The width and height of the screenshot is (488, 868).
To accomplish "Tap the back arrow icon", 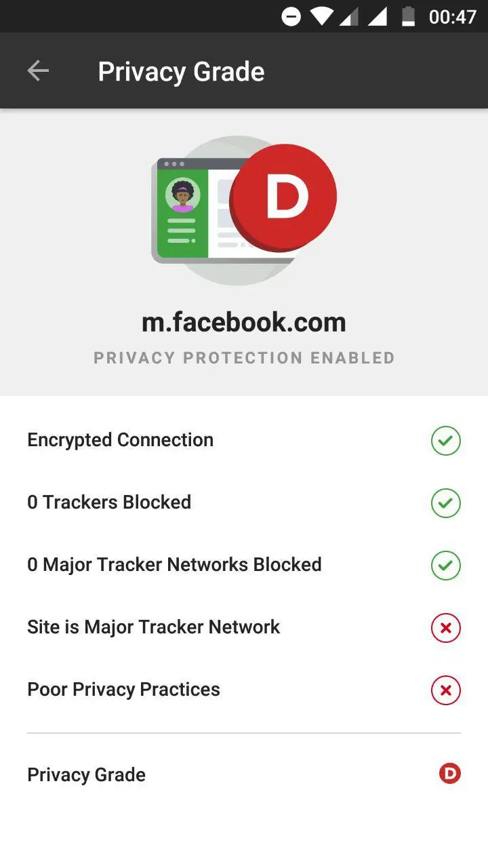I will click(x=38, y=71).
